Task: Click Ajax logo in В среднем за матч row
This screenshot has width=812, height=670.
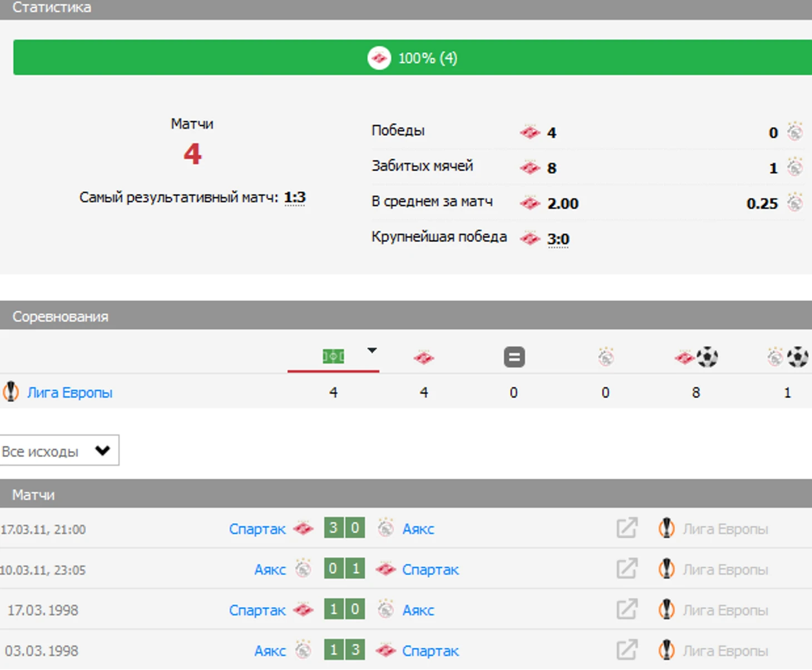Action: coord(795,203)
